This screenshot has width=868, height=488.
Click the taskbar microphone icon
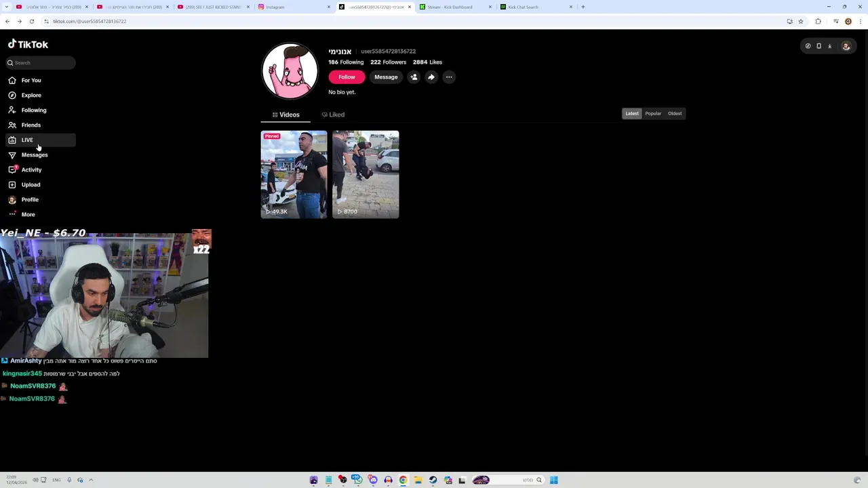69,480
